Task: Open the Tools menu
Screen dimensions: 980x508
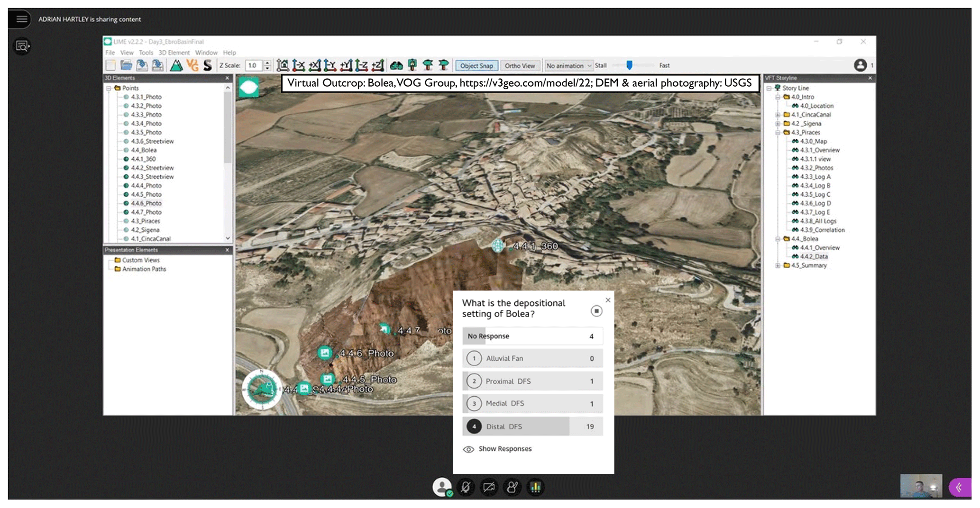Action: (146, 53)
